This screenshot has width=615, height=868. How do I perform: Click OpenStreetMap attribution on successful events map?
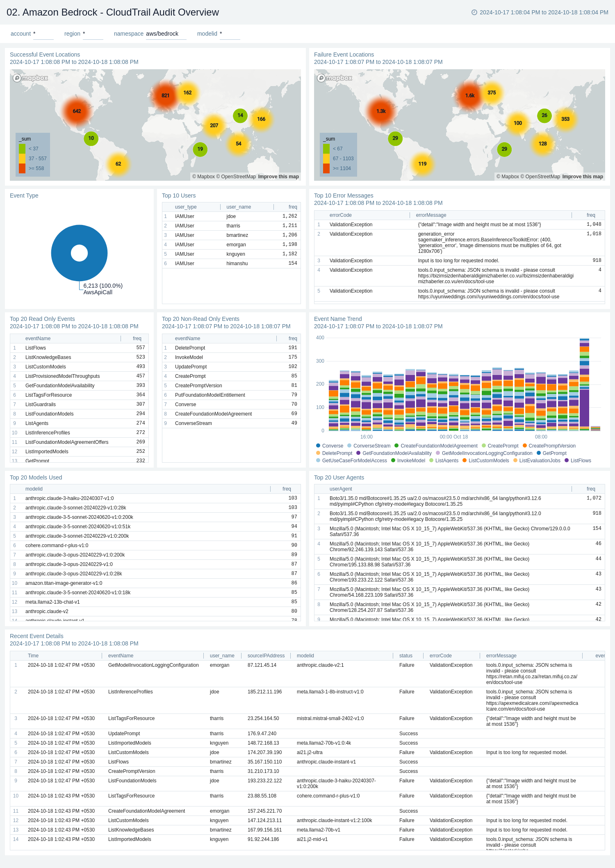pos(238,177)
